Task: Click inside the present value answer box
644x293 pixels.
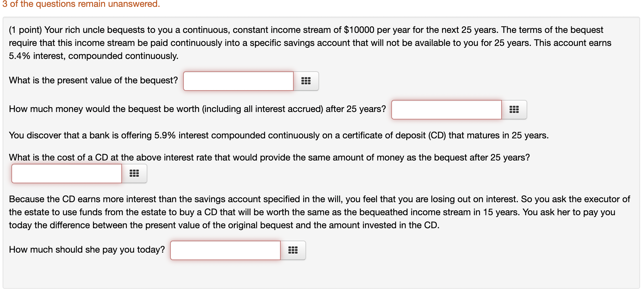Action: [x=238, y=81]
